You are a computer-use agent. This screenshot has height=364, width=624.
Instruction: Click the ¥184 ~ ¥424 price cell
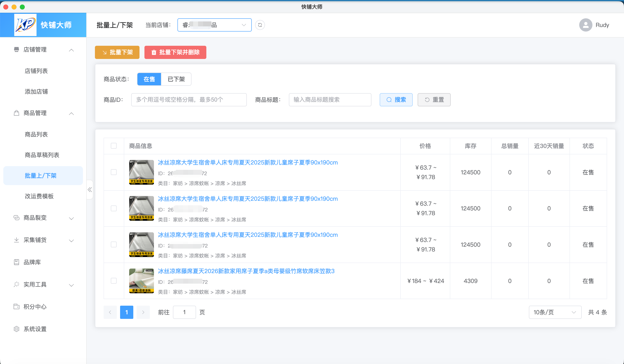point(425,281)
